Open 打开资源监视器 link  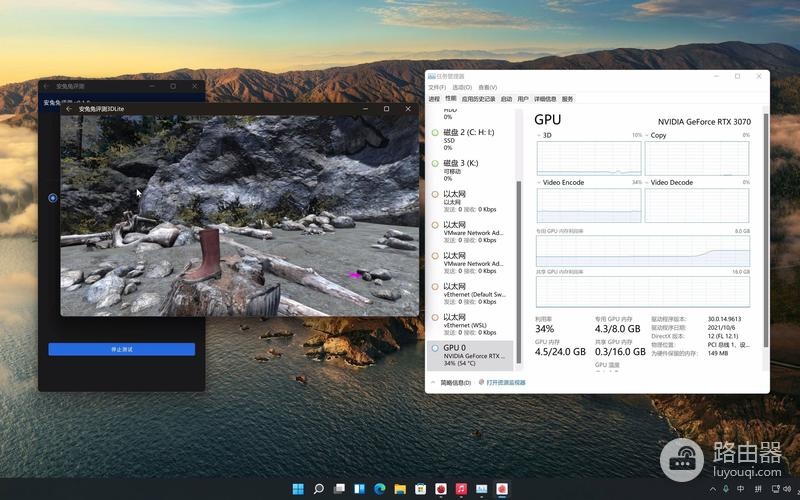(x=506, y=382)
